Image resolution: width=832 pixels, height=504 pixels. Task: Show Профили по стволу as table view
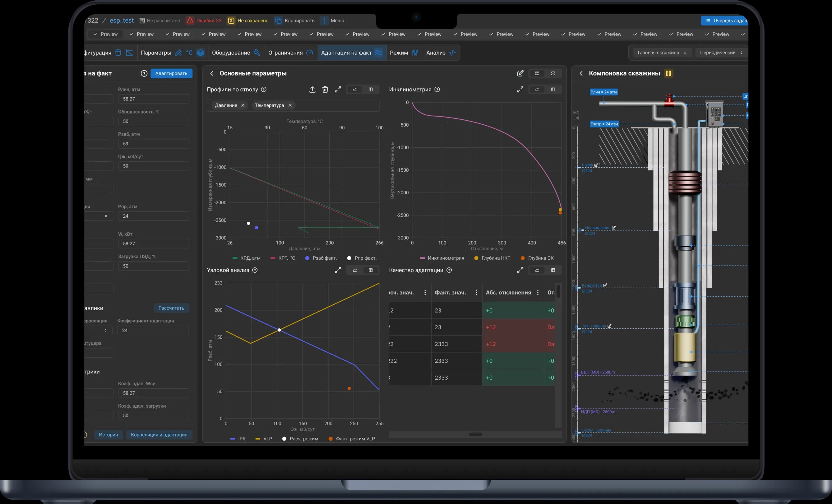371,90
